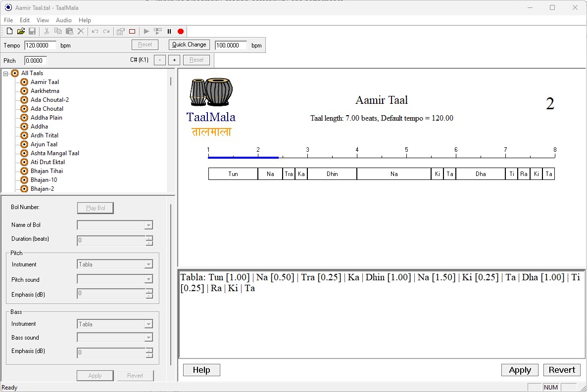Viewport: 587px width, 392px height.
Task: Click the Reset button next to Tempo
Action: (x=145, y=44)
